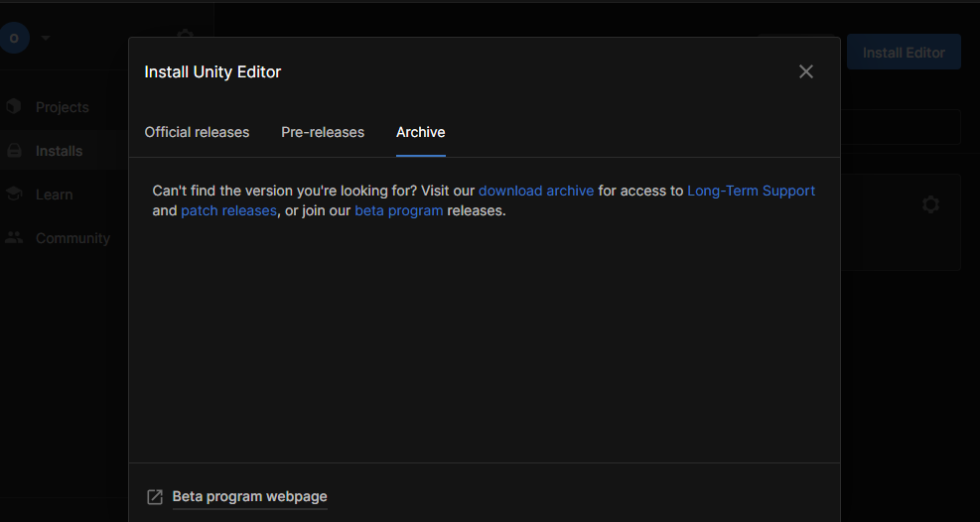980x522 pixels.
Task: Click the Learn graduation cap icon
Action: point(14,195)
